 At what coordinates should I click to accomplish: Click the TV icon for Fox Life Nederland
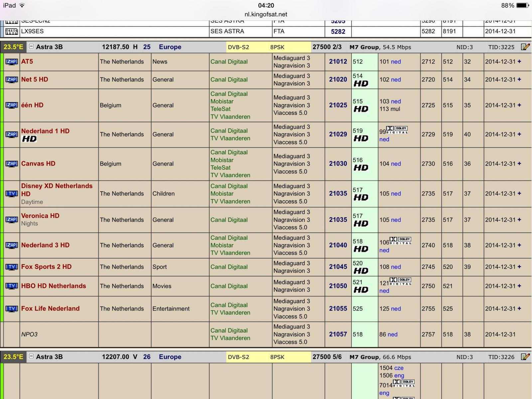[x=12, y=309]
